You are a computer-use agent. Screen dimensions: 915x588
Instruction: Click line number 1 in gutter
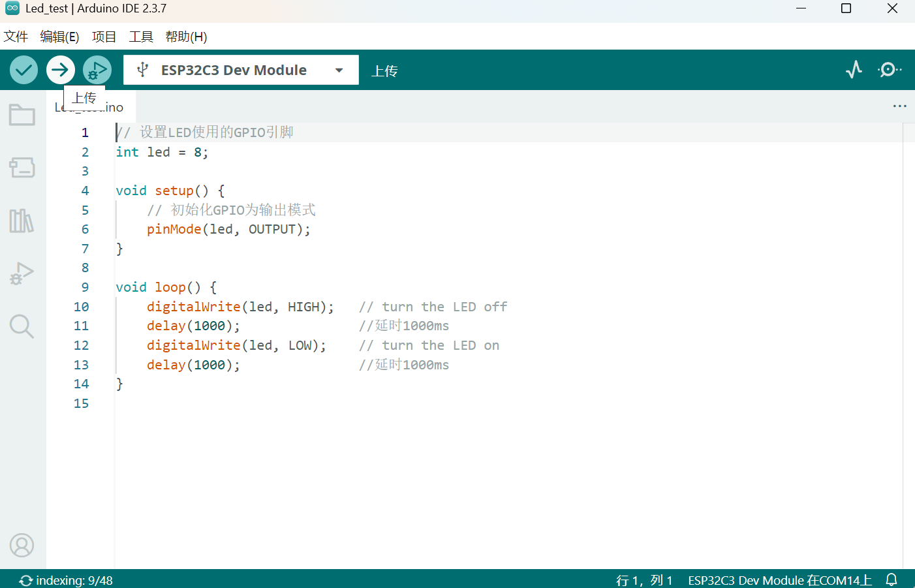pos(85,132)
